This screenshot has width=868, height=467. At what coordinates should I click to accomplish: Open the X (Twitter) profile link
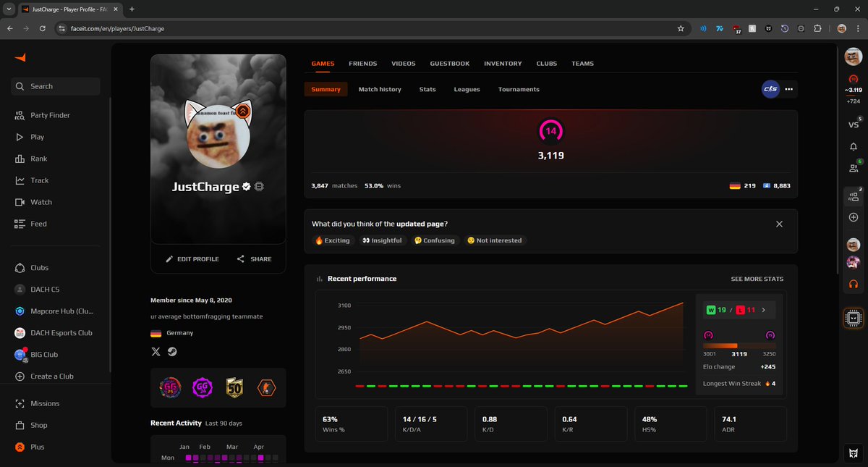coord(156,352)
